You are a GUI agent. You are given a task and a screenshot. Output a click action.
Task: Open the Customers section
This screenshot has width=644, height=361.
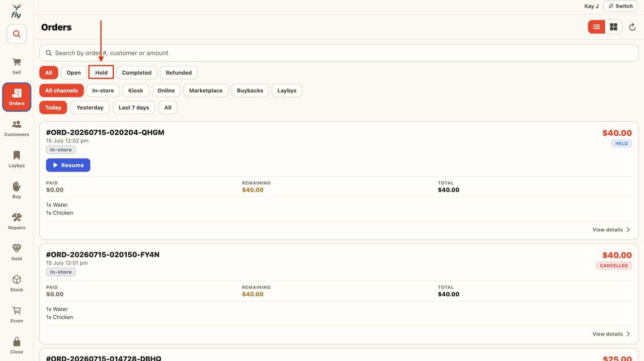point(17,128)
